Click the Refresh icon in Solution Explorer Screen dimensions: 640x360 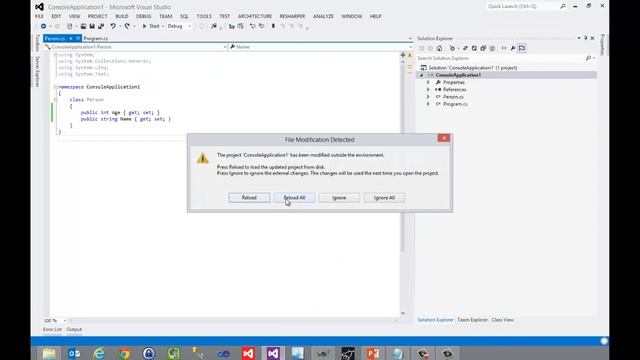tap(474, 48)
